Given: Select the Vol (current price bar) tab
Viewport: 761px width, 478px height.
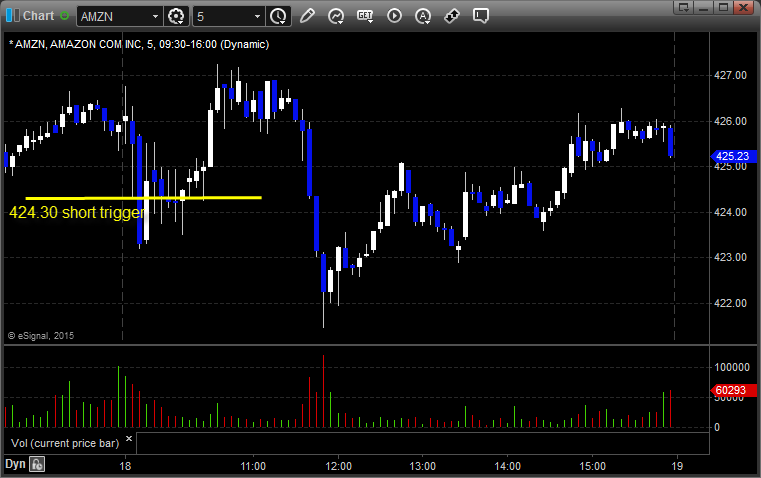Looking at the screenshot, I should tap(65, 443).
